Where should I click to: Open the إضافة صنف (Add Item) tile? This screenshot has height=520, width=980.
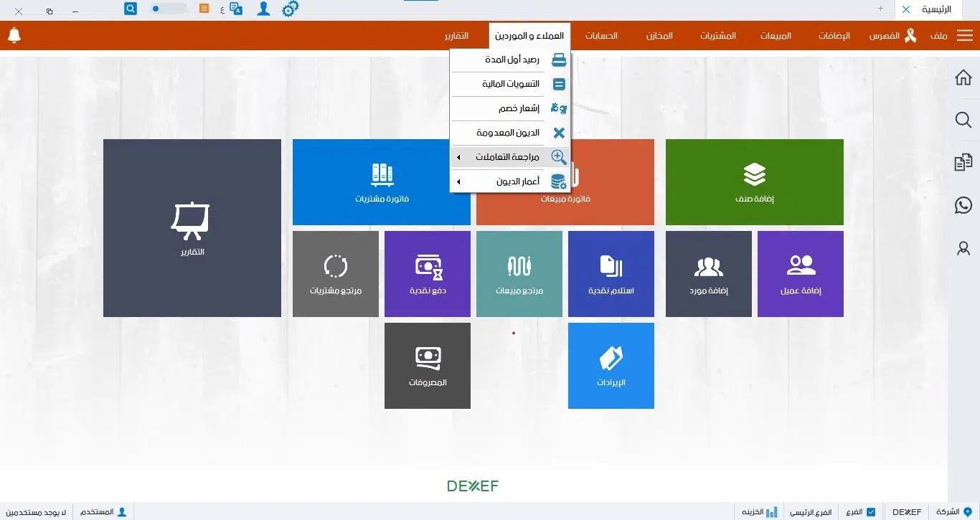click(754, 181)
